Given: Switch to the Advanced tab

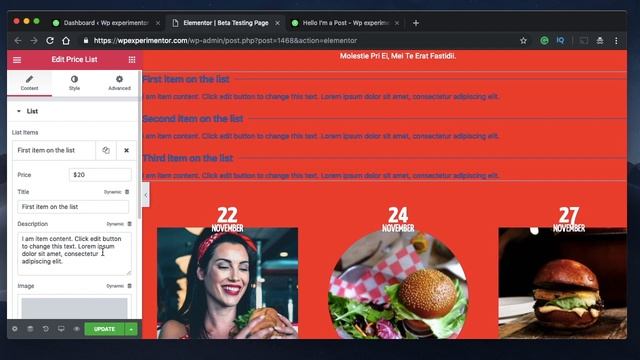Looking at the screenshot, I should pyautogui.click(x=119, y=83).
